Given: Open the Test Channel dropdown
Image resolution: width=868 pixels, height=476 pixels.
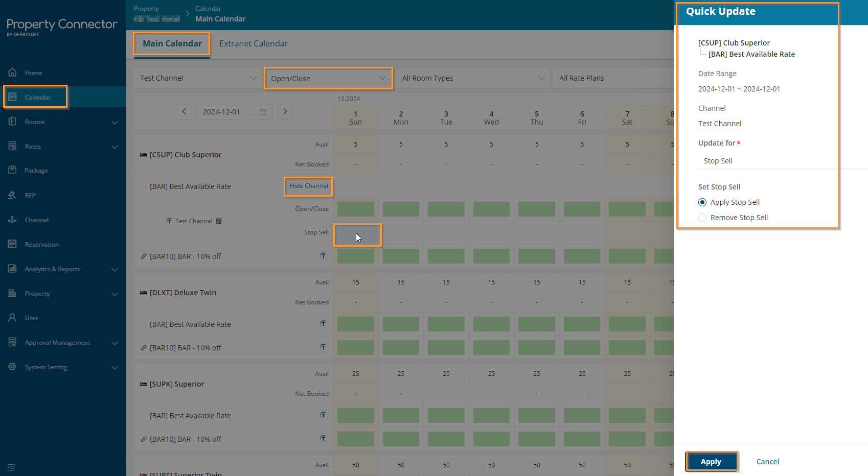Looking at the screenshot, I should point(198,78).
